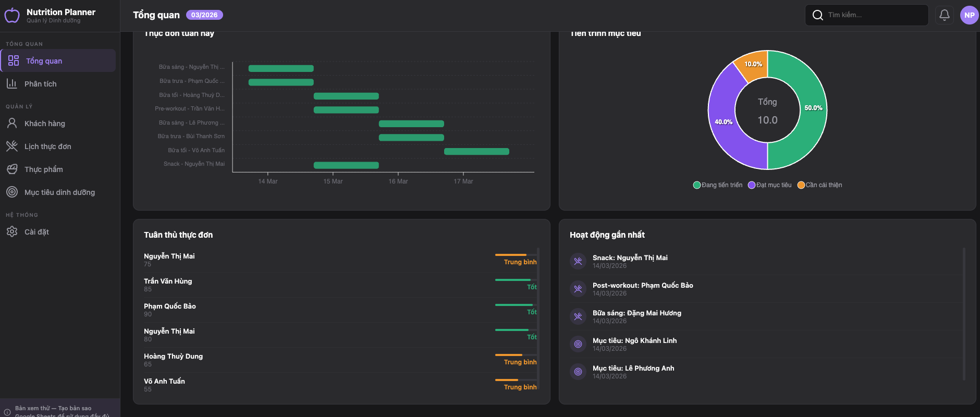Click the Thực phẩm salad icon
Image resolution: width=980 pixels, height=417 pixels.
click(12, 169)
